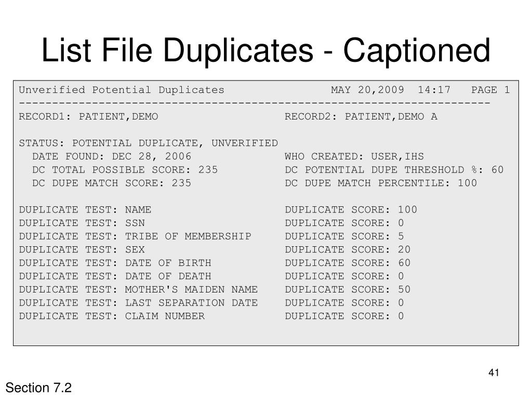The height and width of the screenshot is (399, 532).
Task: Click the "DC POTENTIAL DUPE THRESHOLD %: 60" field
Action: point(394,170)
